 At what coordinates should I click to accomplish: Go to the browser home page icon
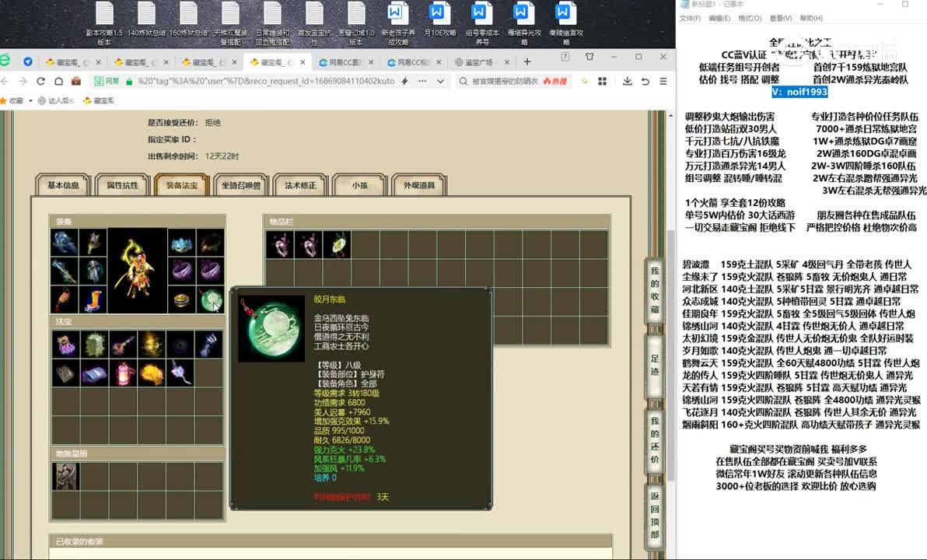(x=58, y=81)
